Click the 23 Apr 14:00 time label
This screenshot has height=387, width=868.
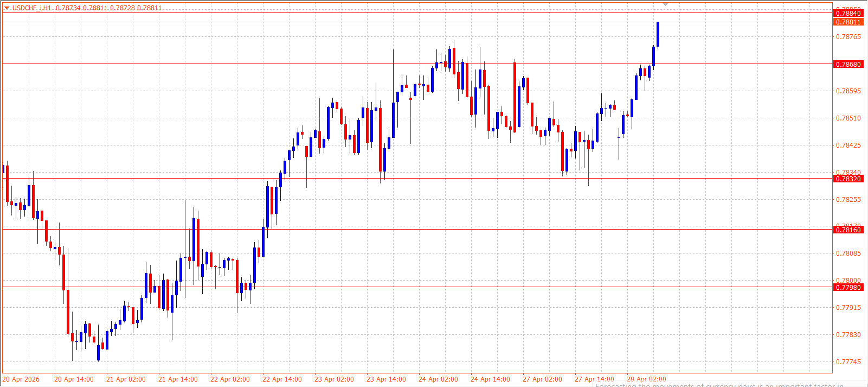point(386,379)
